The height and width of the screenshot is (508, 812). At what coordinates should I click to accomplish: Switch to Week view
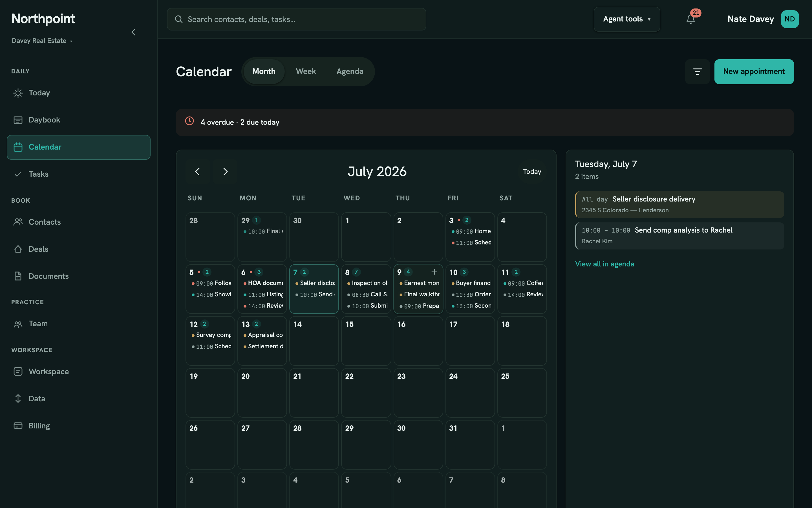(306, 72)
